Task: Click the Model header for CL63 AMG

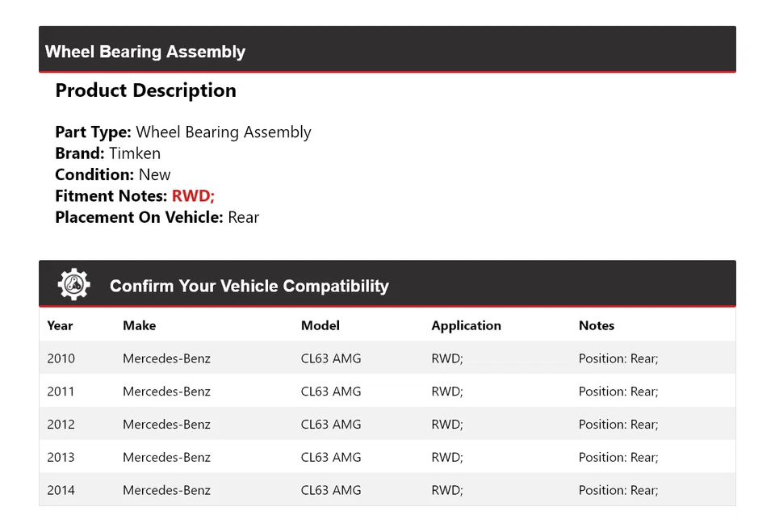Action: tap(320, 325)
